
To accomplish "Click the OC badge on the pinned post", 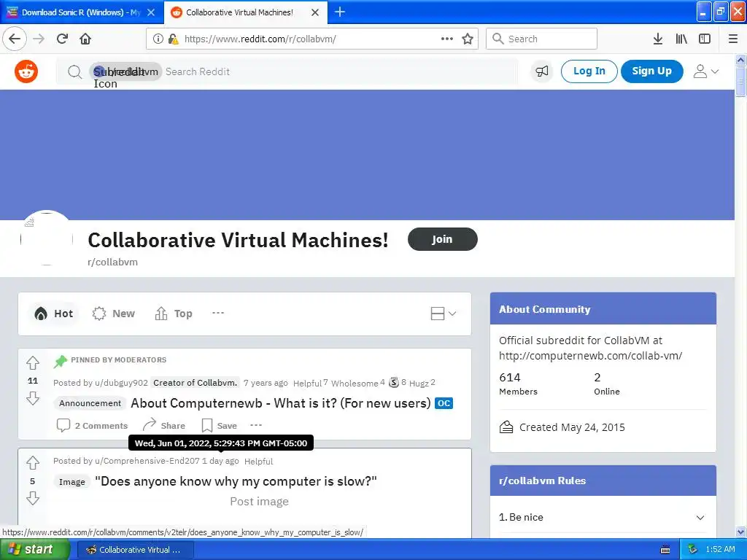I will (444, 403).
